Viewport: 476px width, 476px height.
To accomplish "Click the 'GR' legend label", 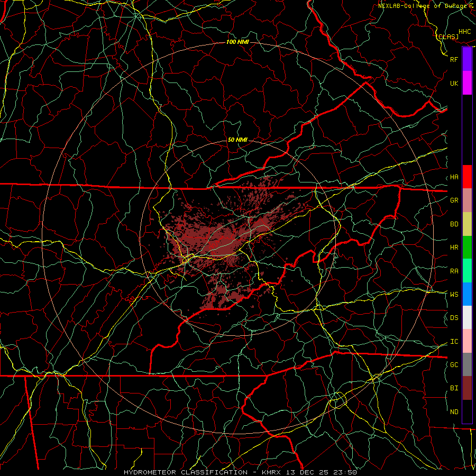I will coord(454,200).
